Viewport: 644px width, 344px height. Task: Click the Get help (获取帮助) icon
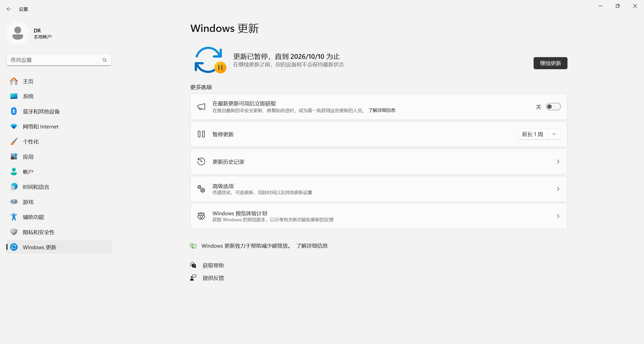pyautogui.click(x=193, y=265)
